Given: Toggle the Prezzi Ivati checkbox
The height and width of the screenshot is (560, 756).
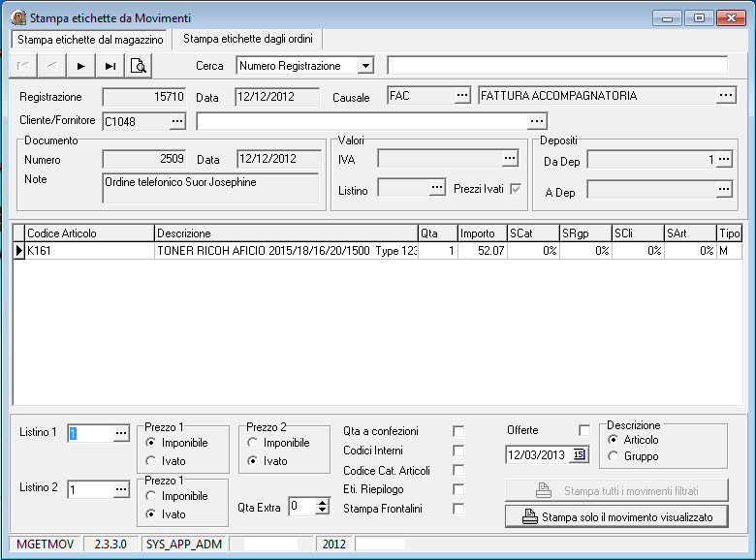Looking at the screenshot, I should click(516, 189).
